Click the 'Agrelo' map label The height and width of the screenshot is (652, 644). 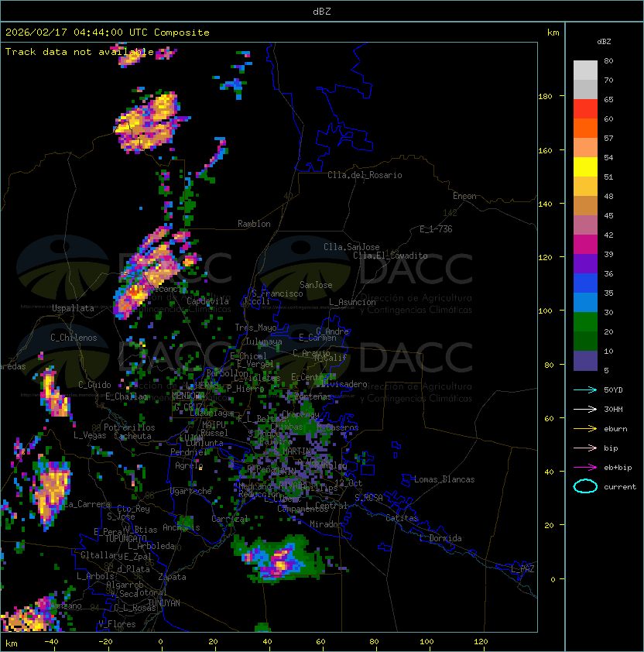[189, 465]
